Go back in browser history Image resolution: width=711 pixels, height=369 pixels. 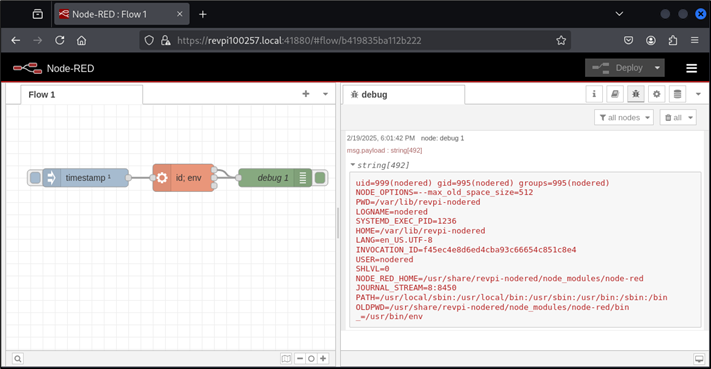(x=16, y=40)
